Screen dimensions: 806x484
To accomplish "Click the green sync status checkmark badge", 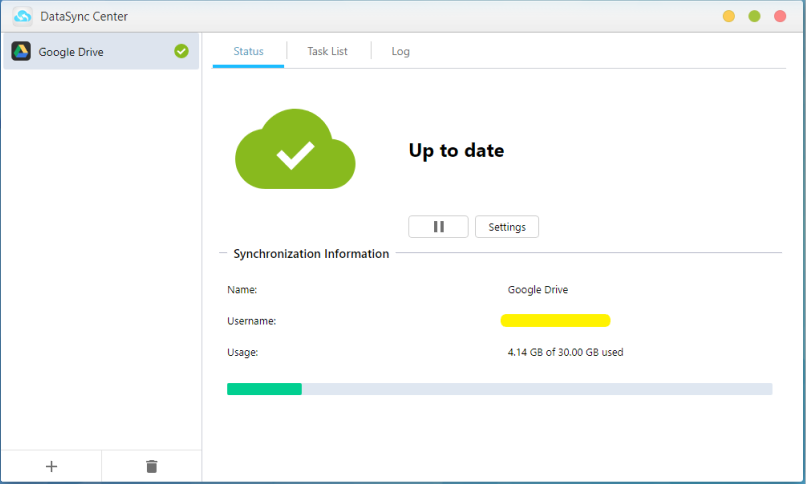I will (x=181, y=51).
